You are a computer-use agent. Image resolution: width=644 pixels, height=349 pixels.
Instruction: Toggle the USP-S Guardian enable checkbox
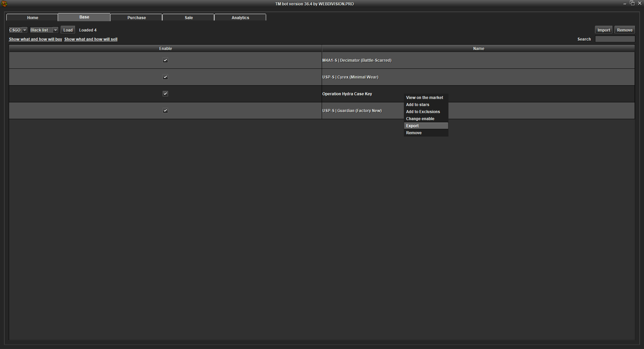pyautogui.click(x=165, y=111)
